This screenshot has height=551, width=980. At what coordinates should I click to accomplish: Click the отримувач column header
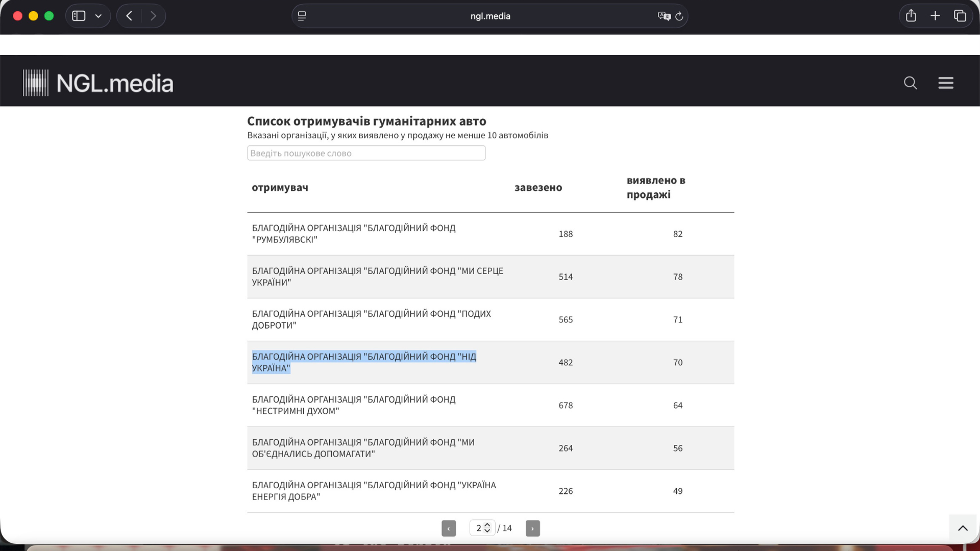coord(279,187)
